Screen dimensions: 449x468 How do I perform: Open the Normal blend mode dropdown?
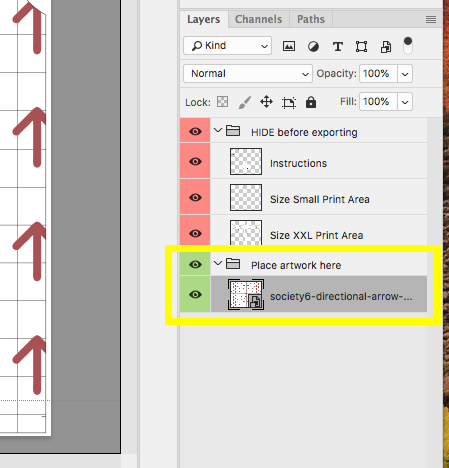[x=248, y=73]
